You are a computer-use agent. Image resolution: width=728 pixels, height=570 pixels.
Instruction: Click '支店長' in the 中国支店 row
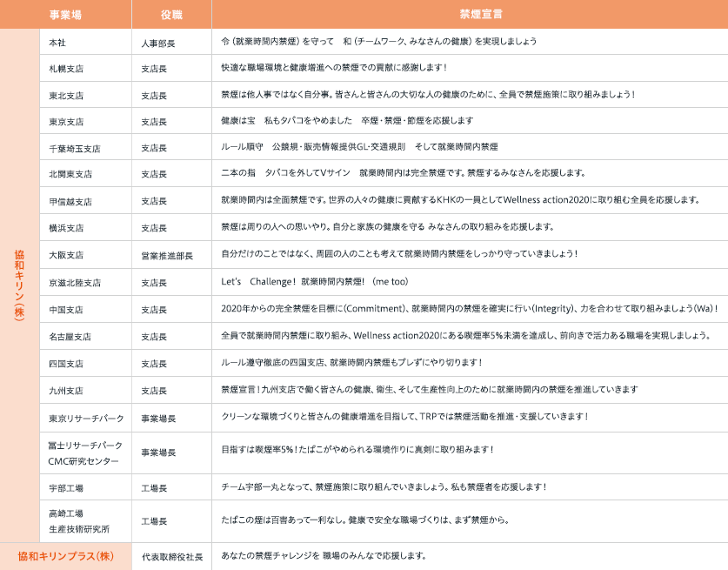point(154,310)
